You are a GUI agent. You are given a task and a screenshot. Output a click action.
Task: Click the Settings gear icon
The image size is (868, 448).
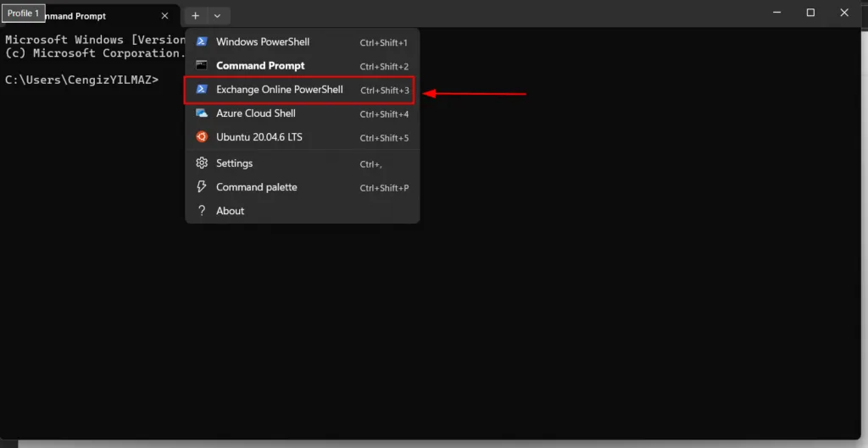click(x=202, y=163)
